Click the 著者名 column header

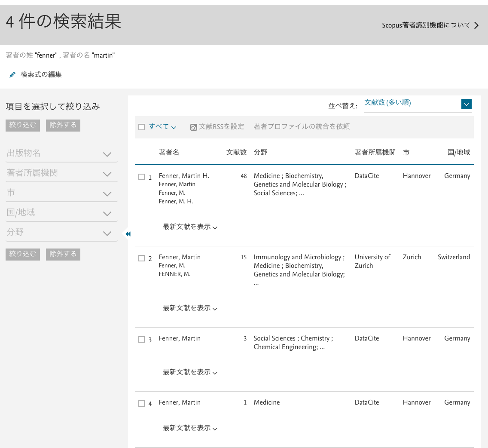coord(169,152)
